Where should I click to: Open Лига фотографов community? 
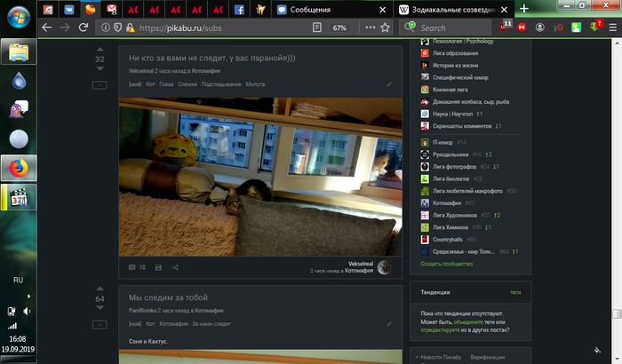(x=454, y=167)
